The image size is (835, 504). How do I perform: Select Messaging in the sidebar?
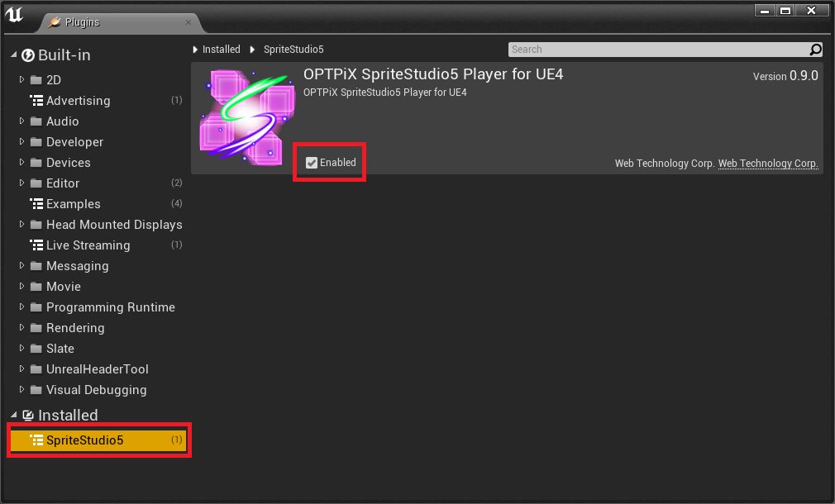pos(77,265)
